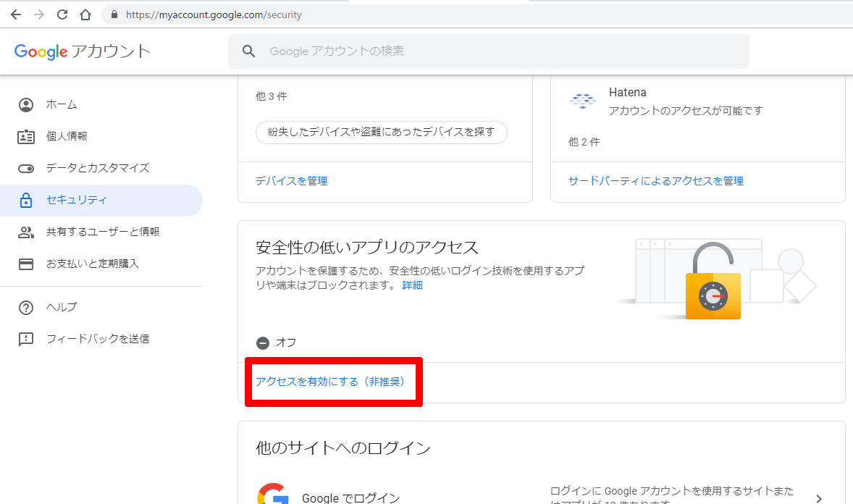
Task: Click the 共有するユーザーと情報 people icon
Action: 26,232
